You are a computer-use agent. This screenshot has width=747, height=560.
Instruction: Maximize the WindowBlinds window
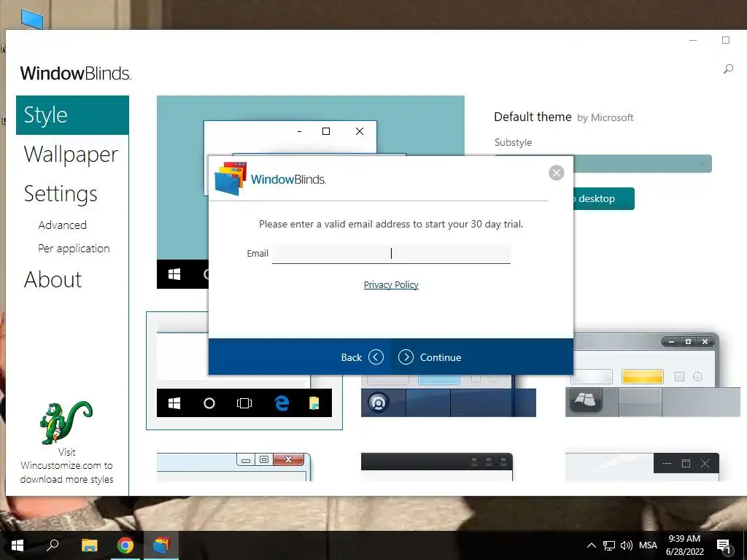tap(726, 41)
